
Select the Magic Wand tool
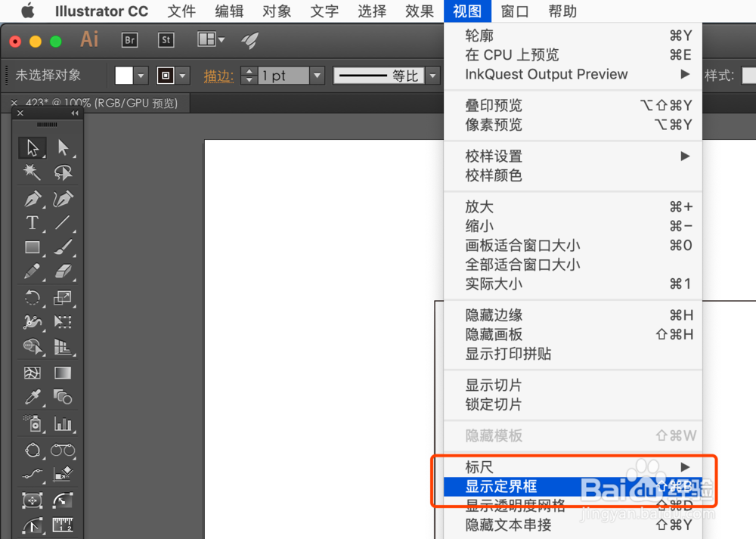pyautogui.click(x=32, y=172)
